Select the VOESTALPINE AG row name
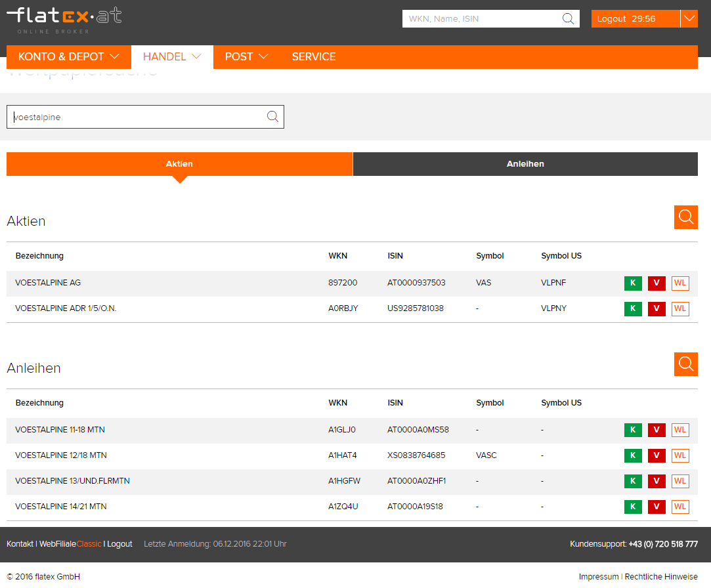Image resolution: width=711 pixels, height=588 pixels. pyautogui.click(x=48, y=283)
